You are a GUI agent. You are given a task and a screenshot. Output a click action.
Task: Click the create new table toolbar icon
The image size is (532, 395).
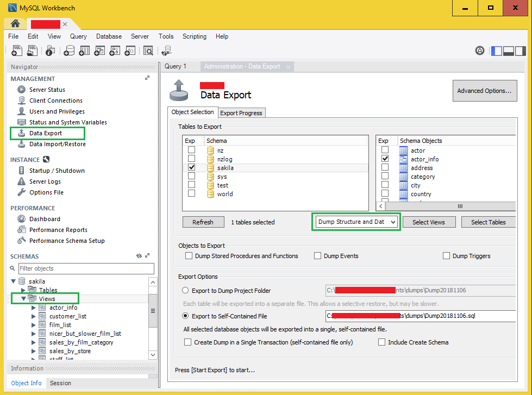84,51
